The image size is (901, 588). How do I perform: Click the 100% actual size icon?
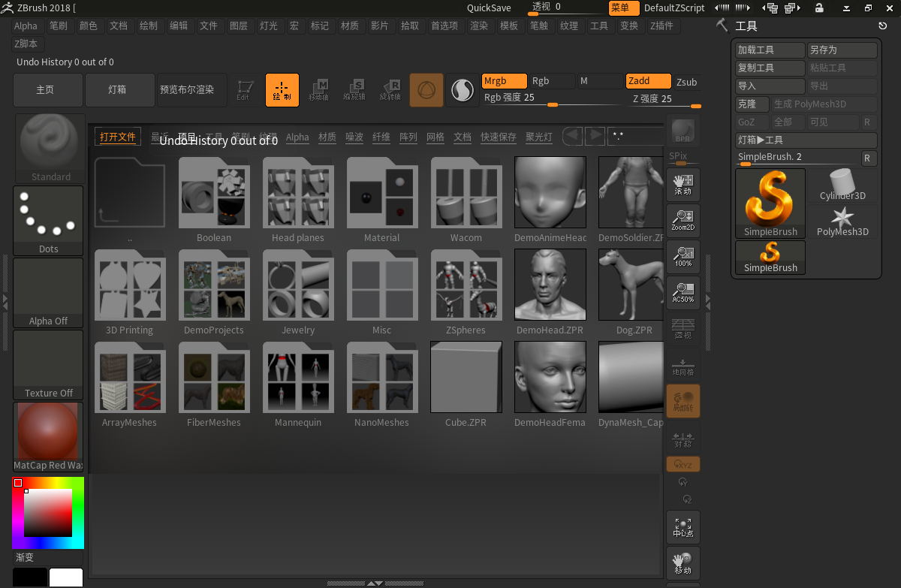click(683, 257)
